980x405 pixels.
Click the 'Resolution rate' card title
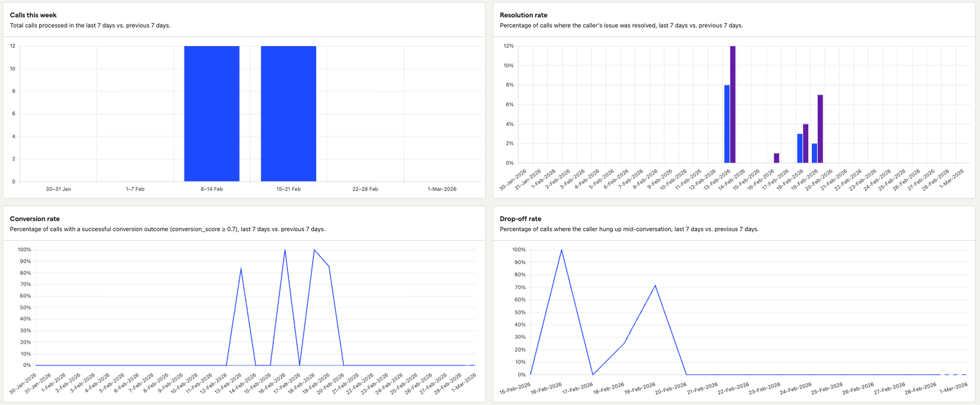524,15
